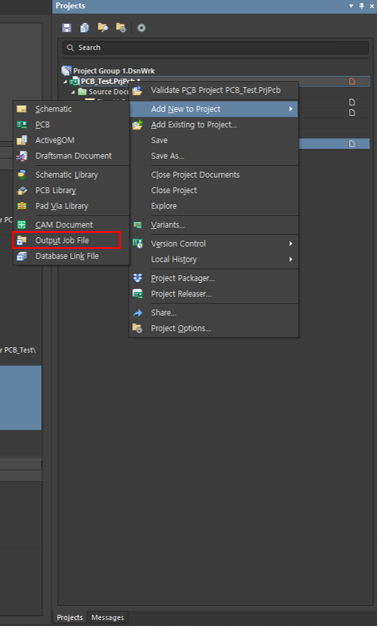Choose Add Existing to Project...
Screen dimensions: 378x628
194,125
